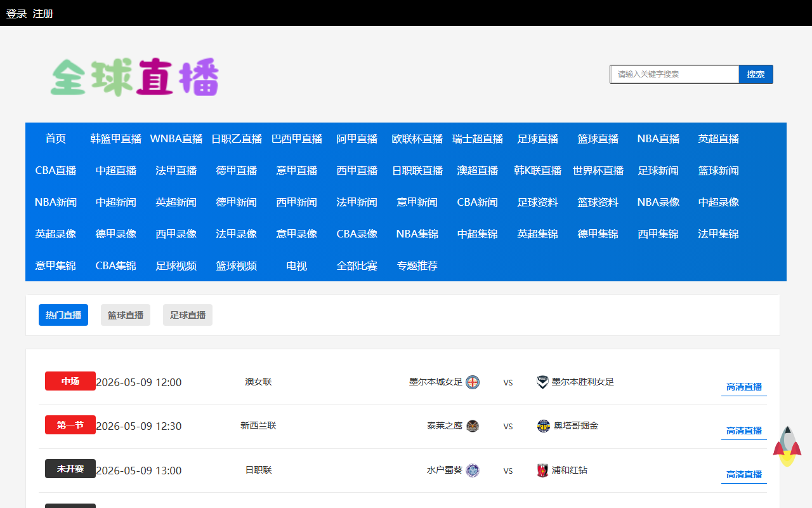Open CBA录像 in navigation
Image resolution: width=812 pixels, height=508 pixels.
(357, 234)
